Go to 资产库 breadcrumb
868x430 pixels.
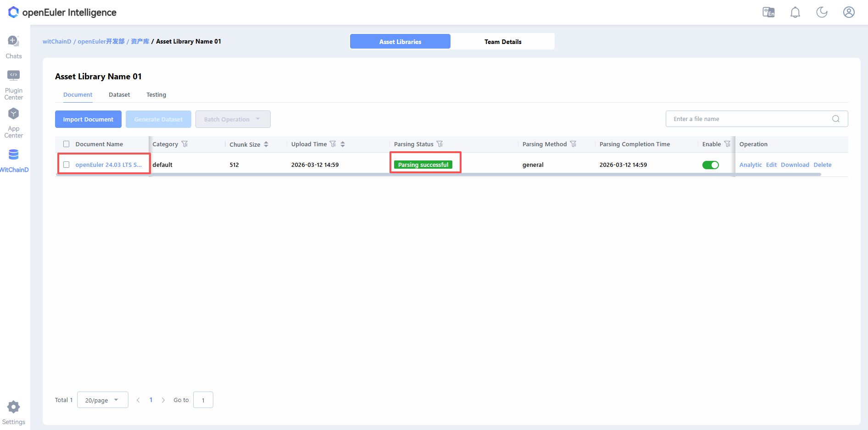140,41
